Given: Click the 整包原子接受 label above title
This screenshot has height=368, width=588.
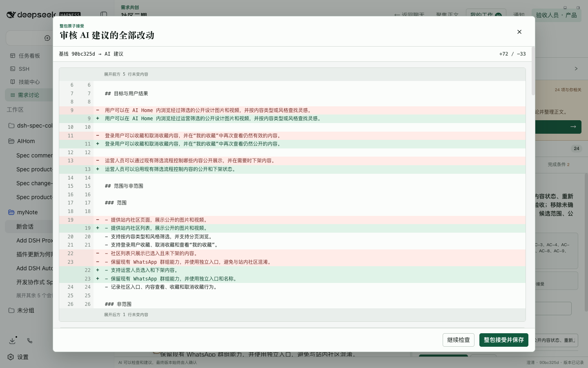Looking at the screenshot, I should (x=72, y=26).
